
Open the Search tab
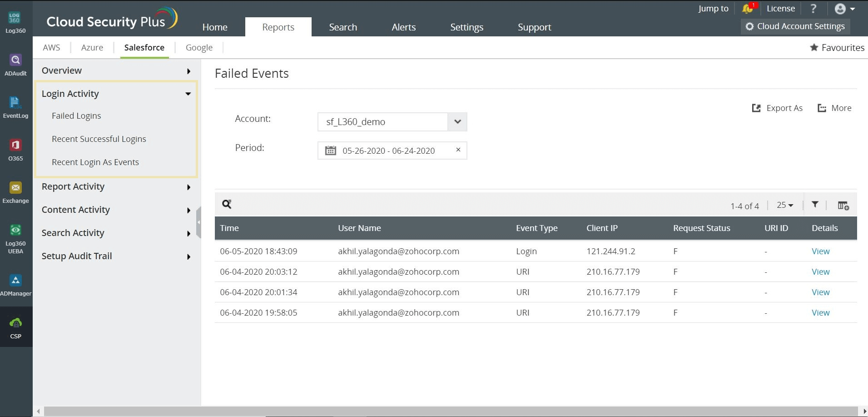pyautogui.click(x=343, y=27)
